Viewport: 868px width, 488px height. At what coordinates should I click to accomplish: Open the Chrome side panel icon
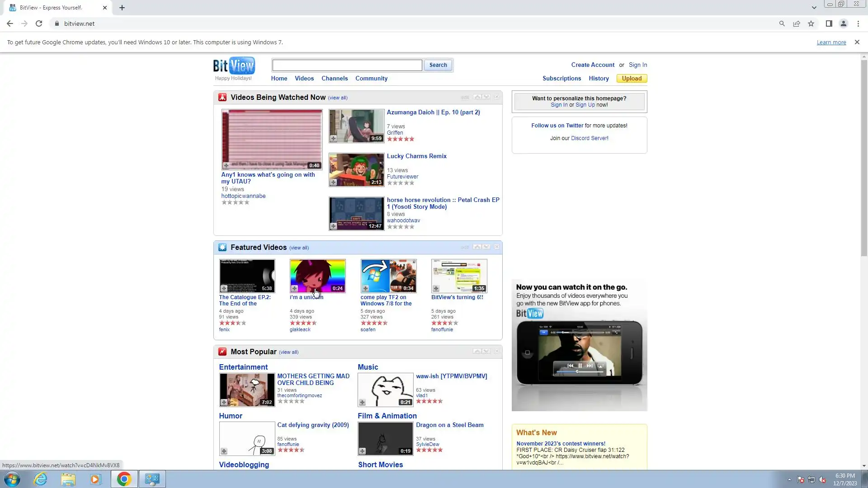click(x=829, y=23)
